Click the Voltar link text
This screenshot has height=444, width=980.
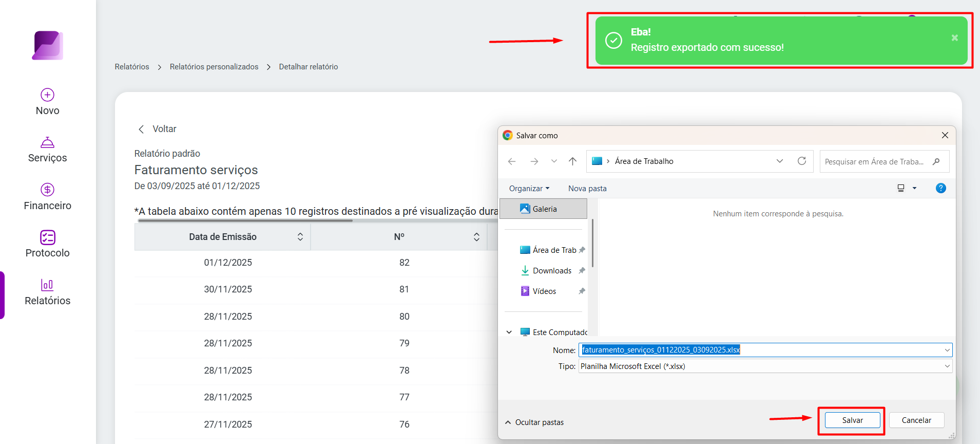click(x=164, y=129)
